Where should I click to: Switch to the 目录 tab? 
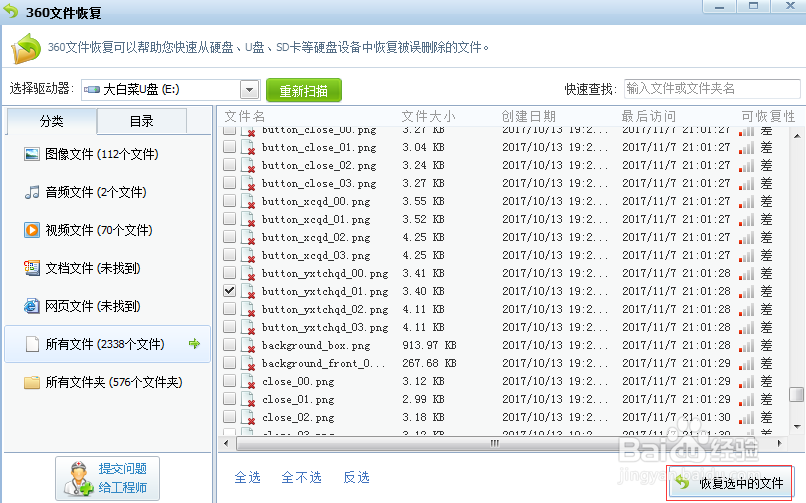(x=141, y=121)
